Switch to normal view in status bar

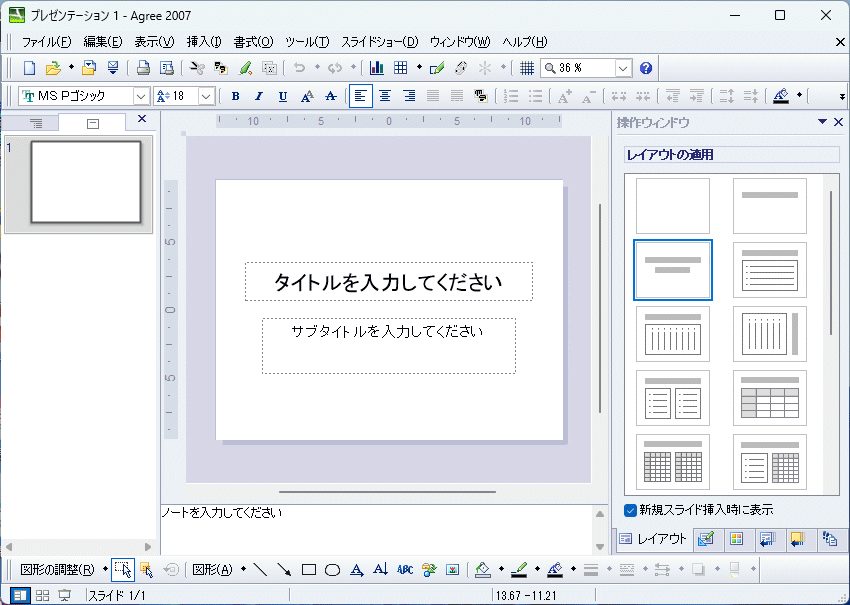pyautogui.click(x=20, y=595)
